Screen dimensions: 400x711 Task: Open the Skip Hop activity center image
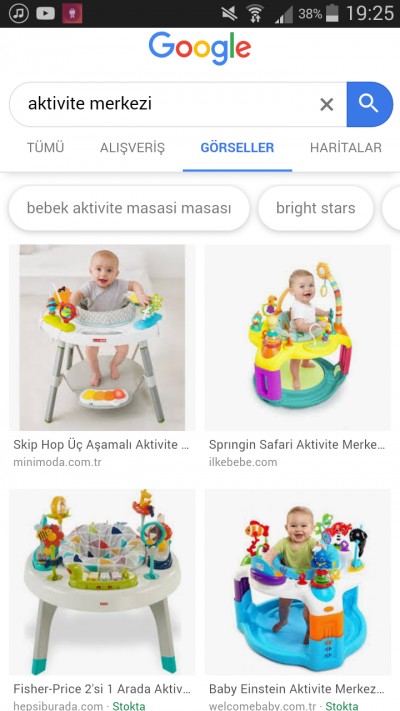click(x=102, y=338)
